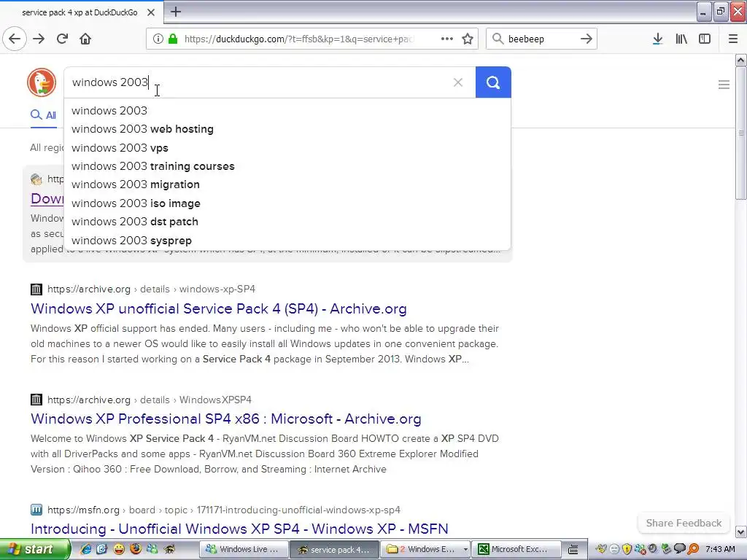Viewport: 747px width, 560px height.
Task: Close the DuckDuckGo tab
Action: click(150, 12)
